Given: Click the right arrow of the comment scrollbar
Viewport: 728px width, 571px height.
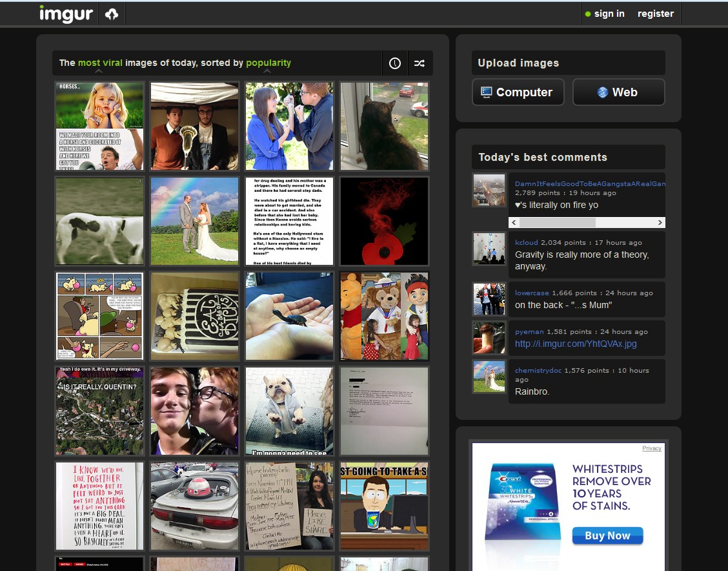Looking at the screenshot, I should (660, 222).
